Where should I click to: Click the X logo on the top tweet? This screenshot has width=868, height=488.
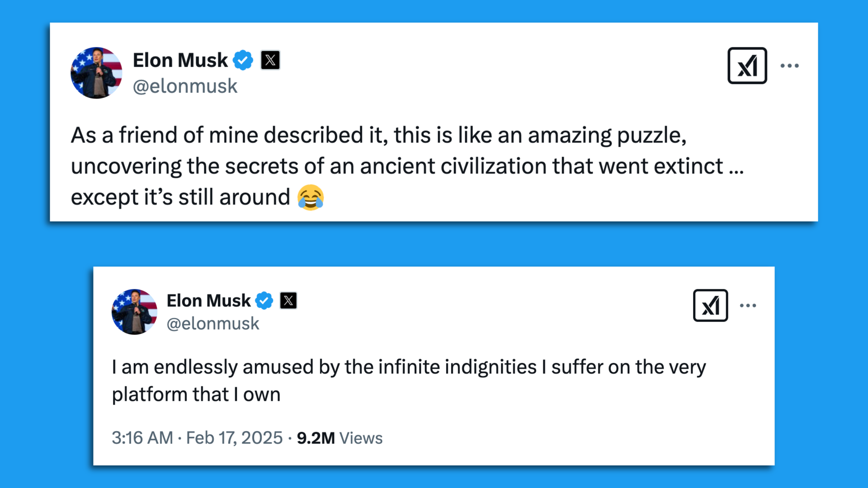pyautogui.click(x=270, y=59)
